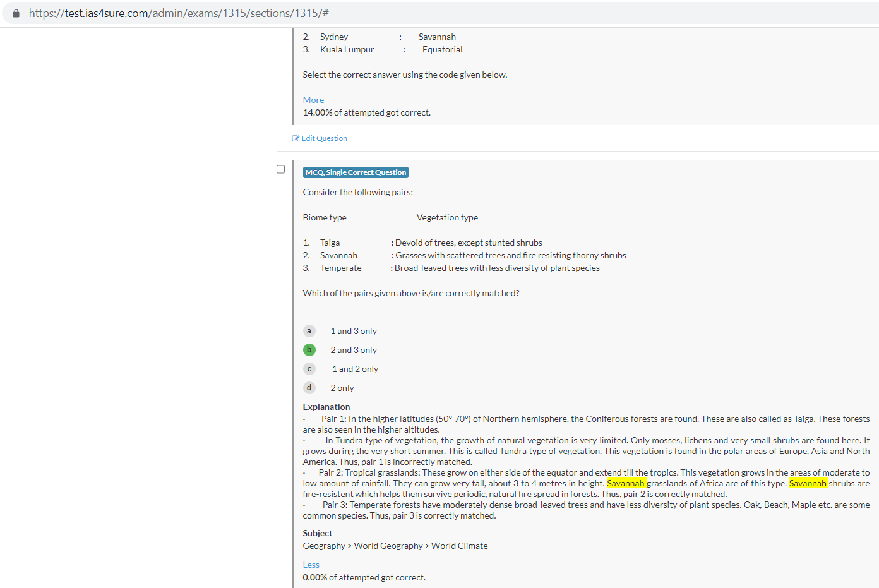Click the Explanation heading
Image resolution: width=879 pixels, height=588 pixels.
(x=326, y=407)
